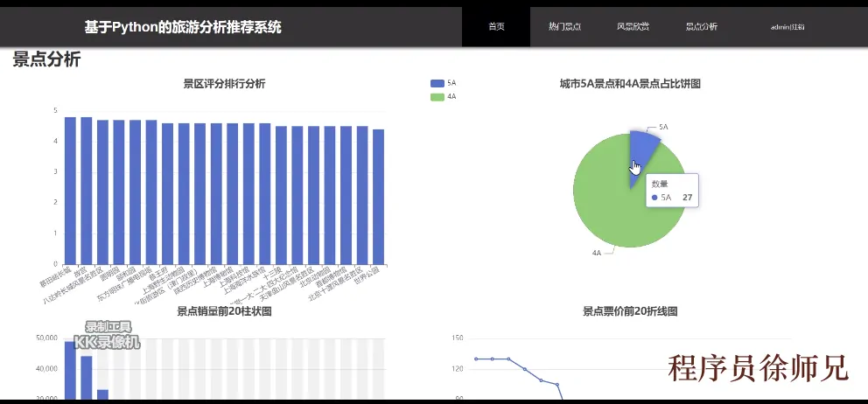The width and height of the screenshot is (868, 404).
Task: Click the 恭王府 axis label
Action: 160,274
